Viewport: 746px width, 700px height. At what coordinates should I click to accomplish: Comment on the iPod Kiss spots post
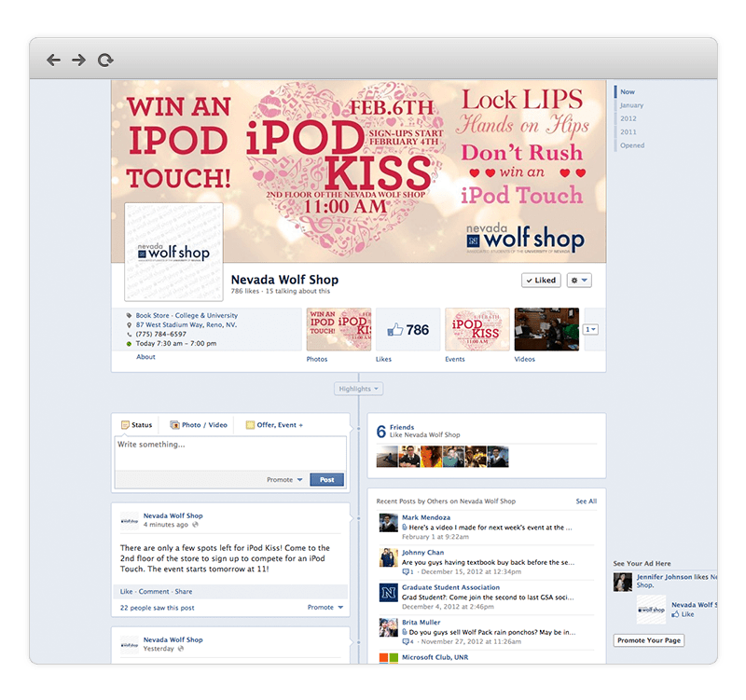click(x=154, y=592)
